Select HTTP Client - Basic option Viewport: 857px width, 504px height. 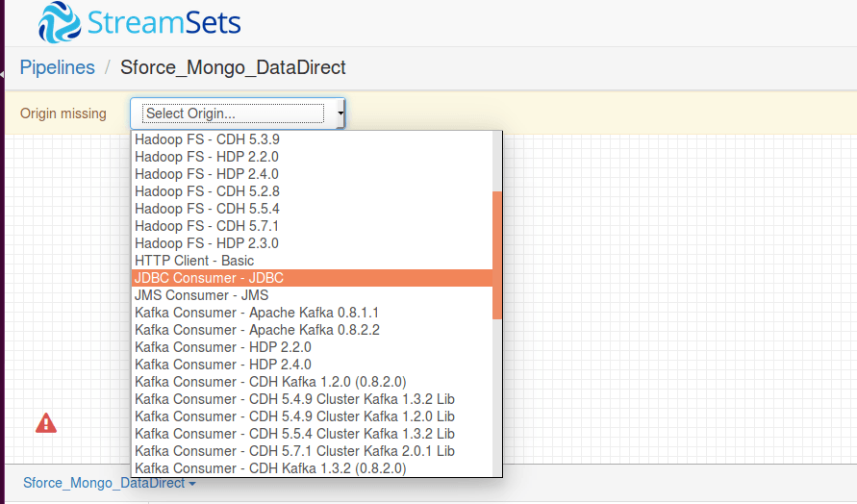pos(194,261)
